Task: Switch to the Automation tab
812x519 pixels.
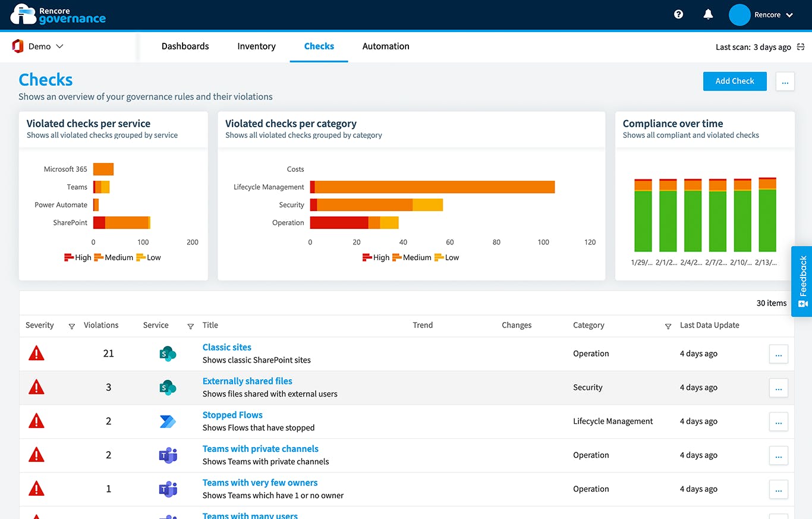Action: [385, 46]
